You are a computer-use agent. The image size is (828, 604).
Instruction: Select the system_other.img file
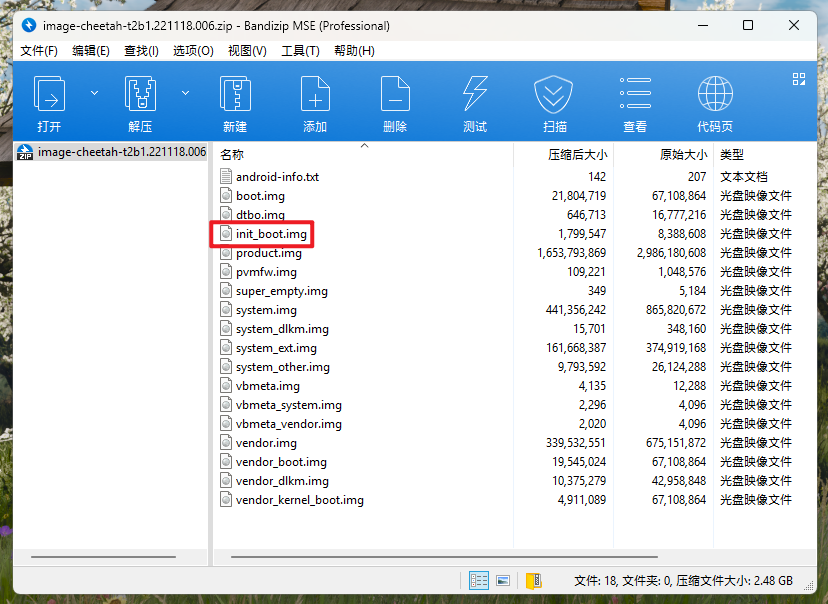pyautogui.click(x=283, y=367)
